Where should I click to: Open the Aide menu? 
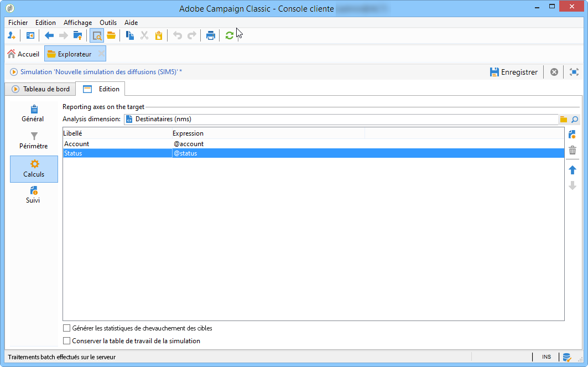pos(131,23)
